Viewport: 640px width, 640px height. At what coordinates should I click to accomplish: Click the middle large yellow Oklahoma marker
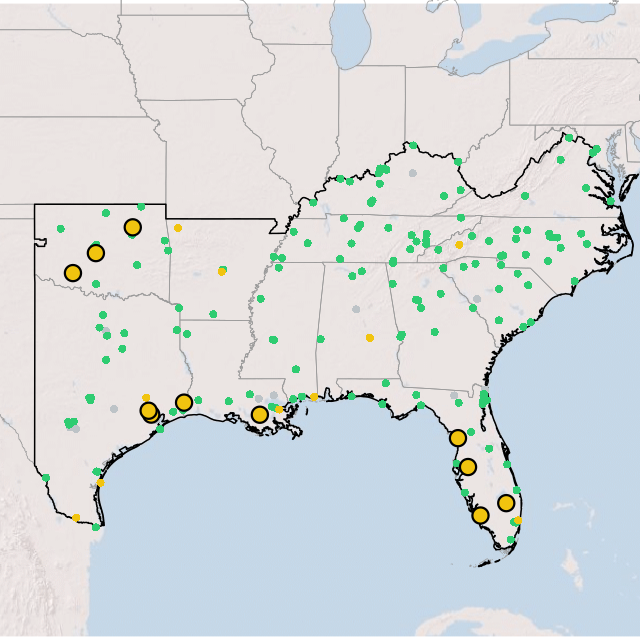[x=96, y=253]
